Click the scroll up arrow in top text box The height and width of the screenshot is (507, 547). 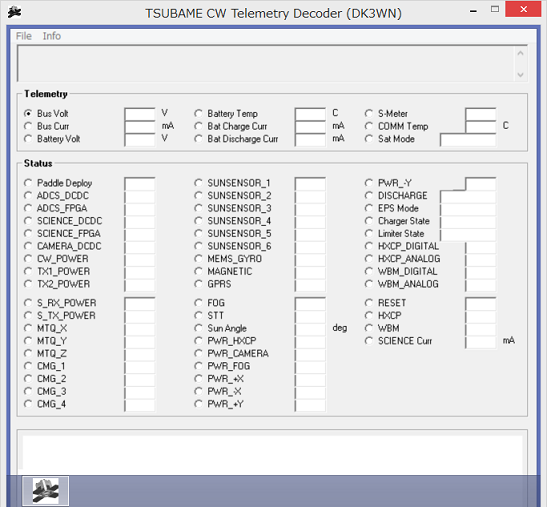tap(520, 53)
